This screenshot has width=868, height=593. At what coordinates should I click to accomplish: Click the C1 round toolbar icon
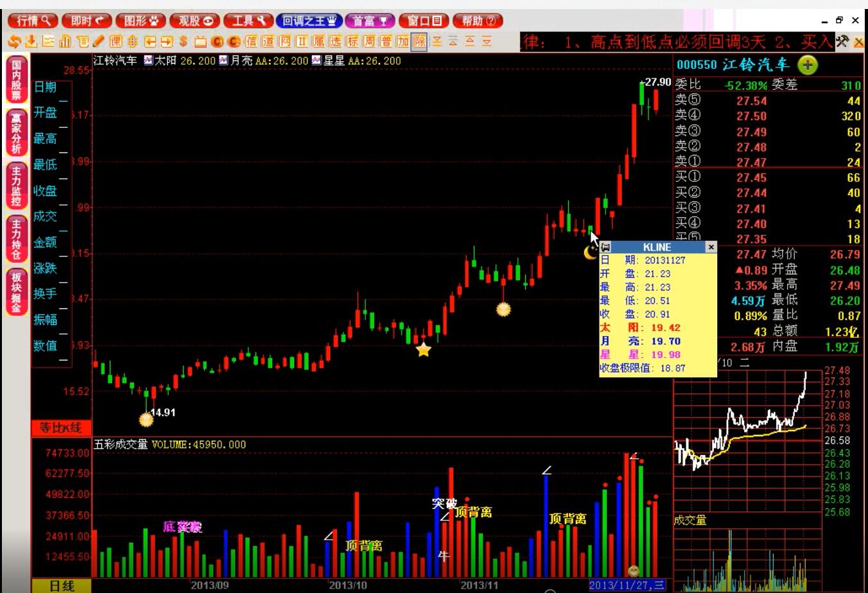(x=217, y=42)
